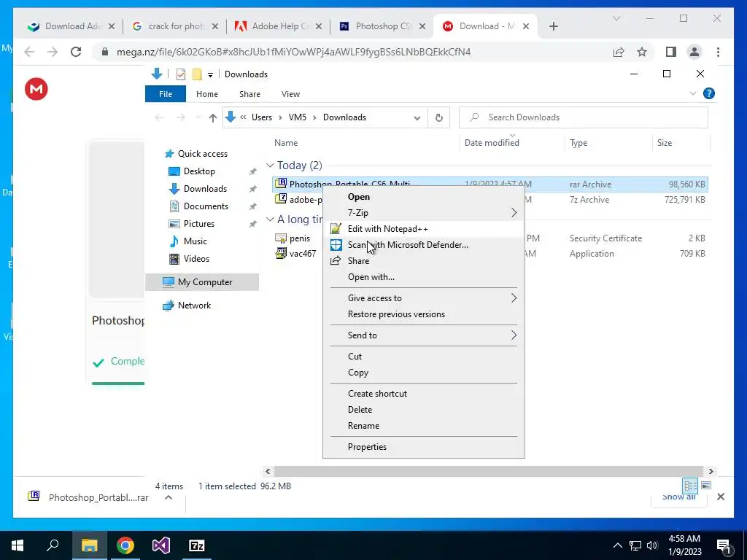Close the Chrome downloads bar

tap(721, 497)
